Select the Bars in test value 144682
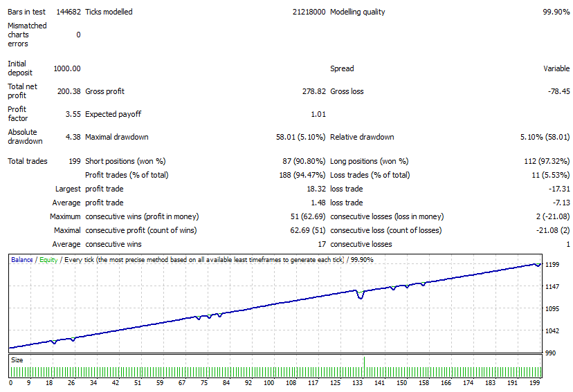The image size is (573, 392). 69,12
